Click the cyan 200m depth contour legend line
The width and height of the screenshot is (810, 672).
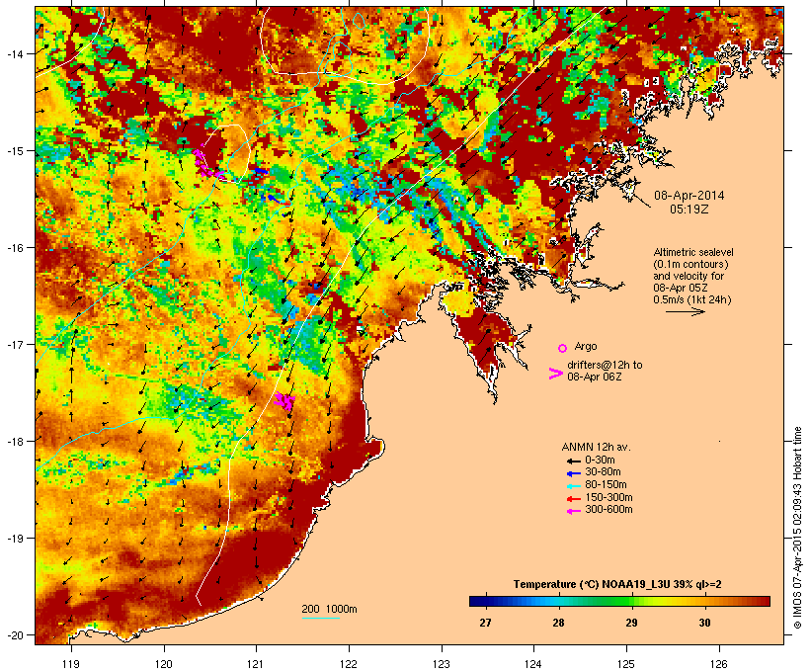coord(321,619)
